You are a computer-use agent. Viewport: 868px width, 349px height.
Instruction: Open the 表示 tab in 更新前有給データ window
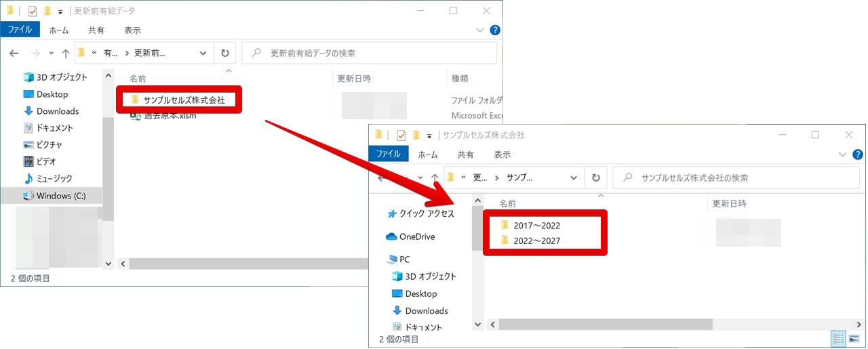pyautogui.click(x=133, y=30)
